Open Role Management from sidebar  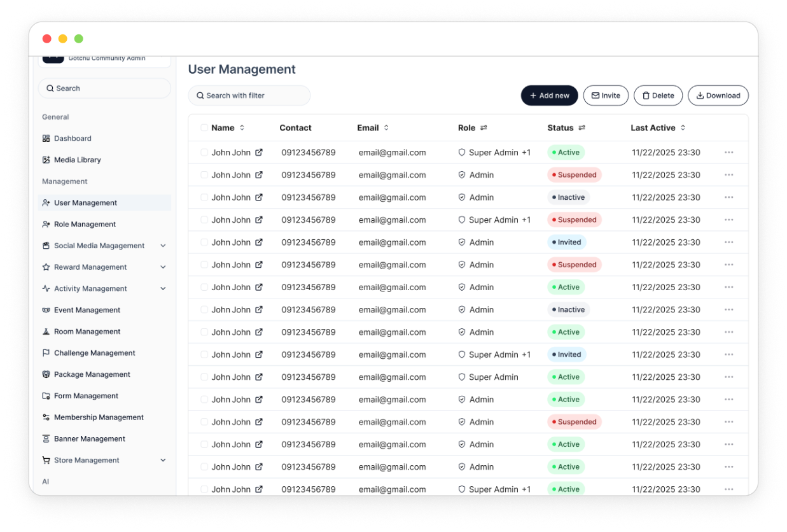pos(85,225)
